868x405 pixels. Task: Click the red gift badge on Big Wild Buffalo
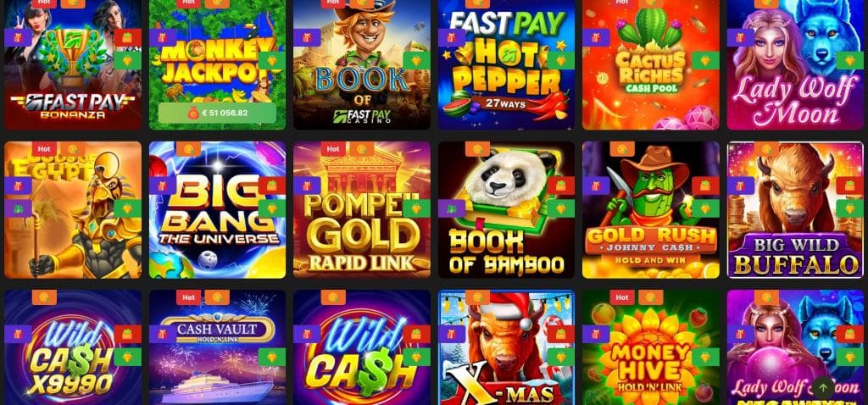point(849,186)
